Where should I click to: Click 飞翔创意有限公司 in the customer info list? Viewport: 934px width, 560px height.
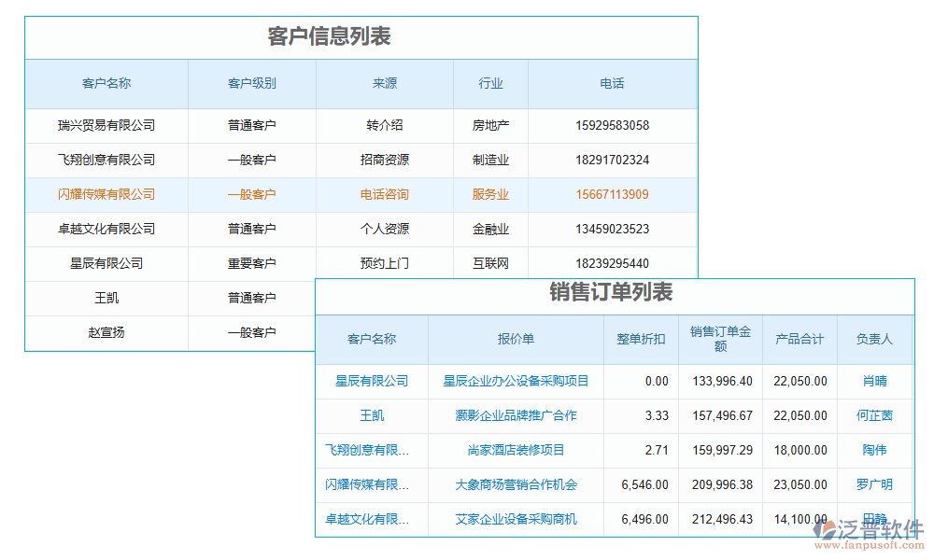(x=106, y=160)
